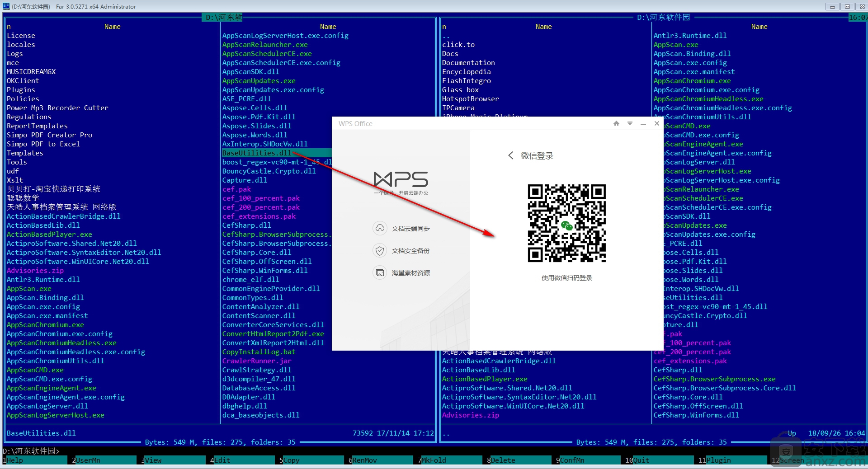The image size is (868, 469).
Task: Select IPCamera folder in right panel
Action: pyautogui.click(x=458, y=108)
